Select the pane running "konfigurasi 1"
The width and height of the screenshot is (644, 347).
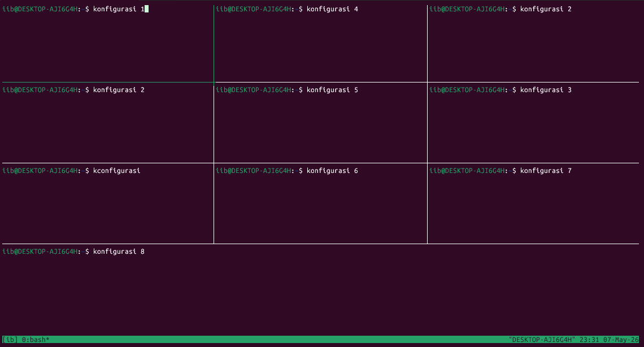point(107,44)
